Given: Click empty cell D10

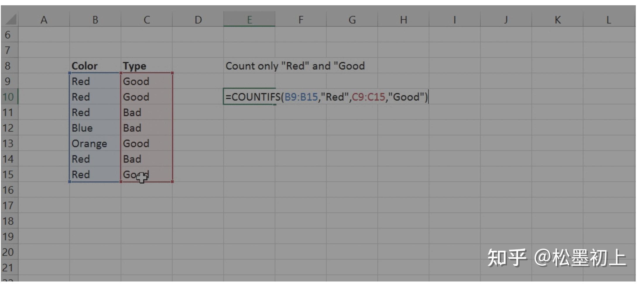Looking at the screenshot, I should click(x=198, y=97).
